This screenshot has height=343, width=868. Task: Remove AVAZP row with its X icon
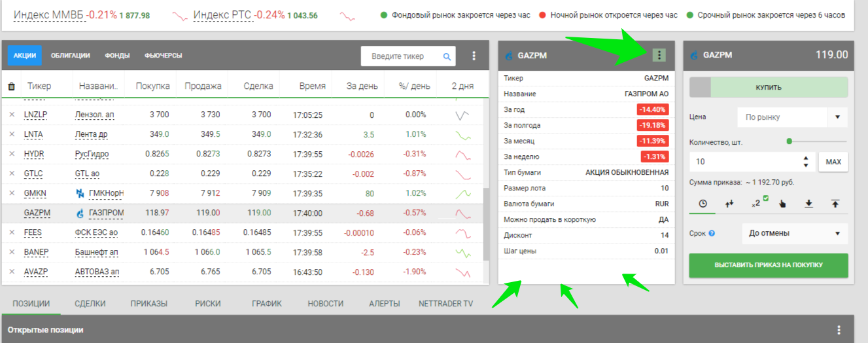[12, 272]
